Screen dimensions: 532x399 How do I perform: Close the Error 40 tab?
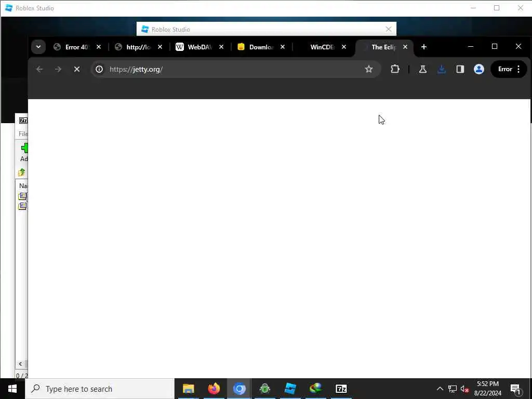(98, 47)
